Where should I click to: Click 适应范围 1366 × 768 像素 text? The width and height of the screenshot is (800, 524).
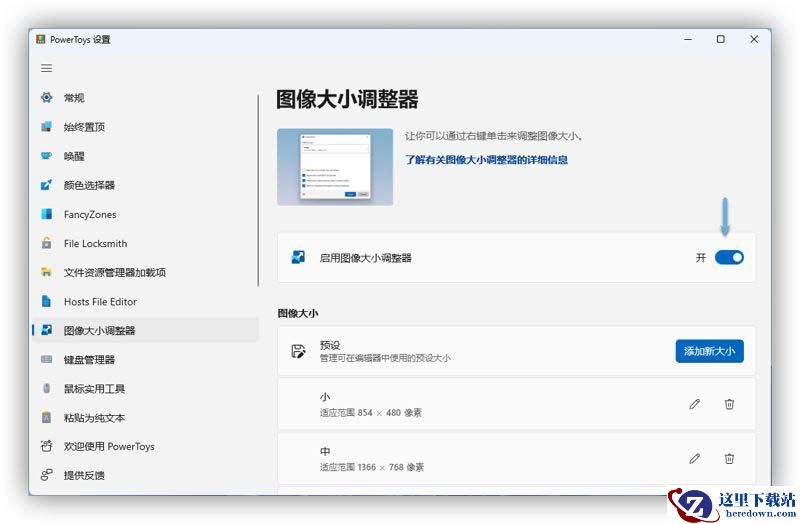tap(372, 467)
